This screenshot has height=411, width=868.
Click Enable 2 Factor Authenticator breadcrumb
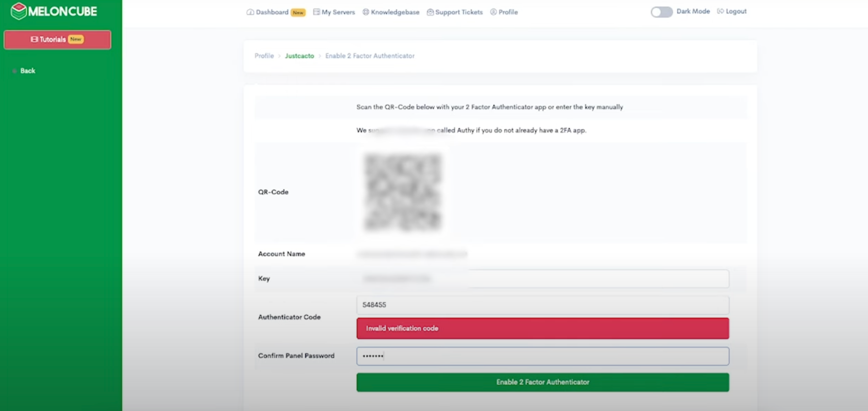pyautogui.click(x=370, y=55)
